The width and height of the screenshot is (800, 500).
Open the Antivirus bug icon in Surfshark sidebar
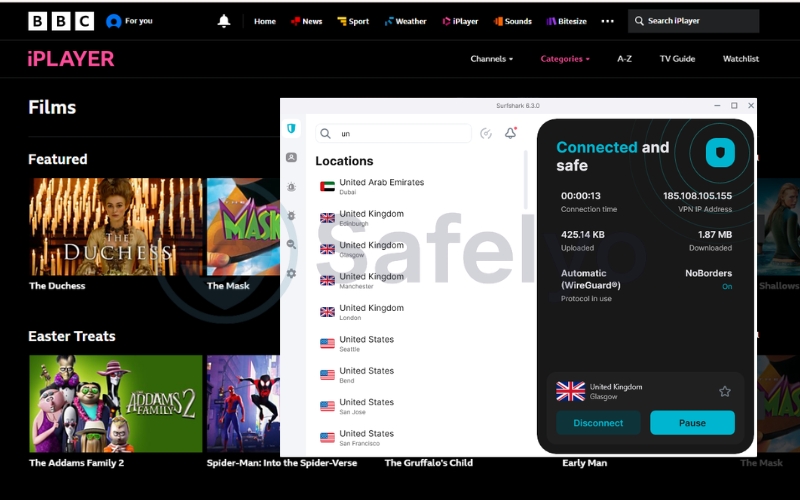(x=291, y=216)
